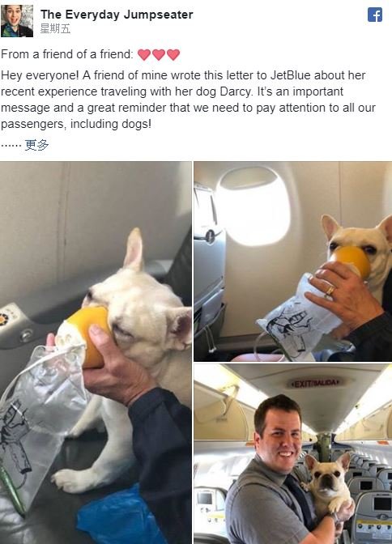Click the middle heart emoji
The height and width of the screenshot is (544, 392).
click(159, 54)
